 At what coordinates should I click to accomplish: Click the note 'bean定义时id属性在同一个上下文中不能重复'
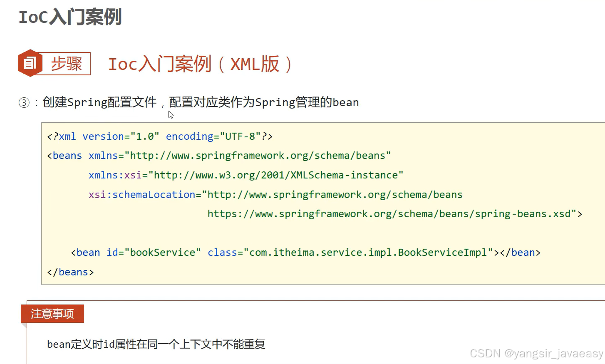[x=156, y=344]
